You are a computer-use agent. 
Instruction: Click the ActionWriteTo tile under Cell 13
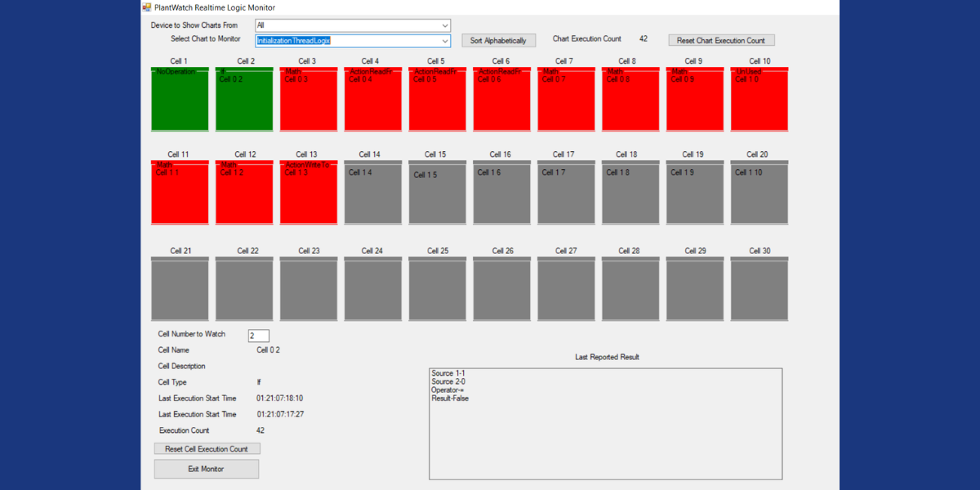tap(308, 192)
